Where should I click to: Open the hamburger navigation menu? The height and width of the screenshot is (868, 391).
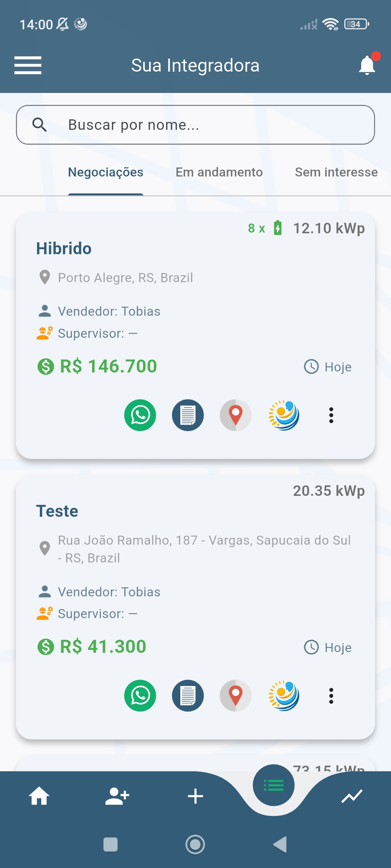(28, 65)
